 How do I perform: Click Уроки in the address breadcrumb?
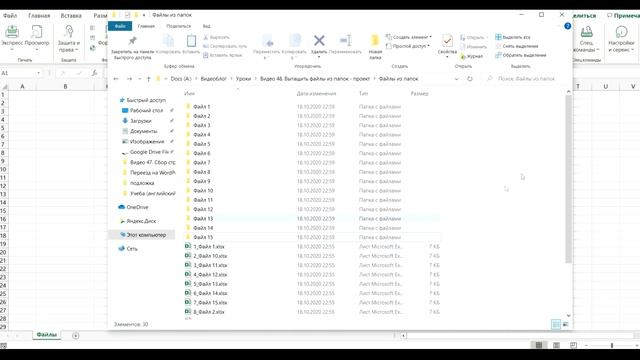point(243,79)
